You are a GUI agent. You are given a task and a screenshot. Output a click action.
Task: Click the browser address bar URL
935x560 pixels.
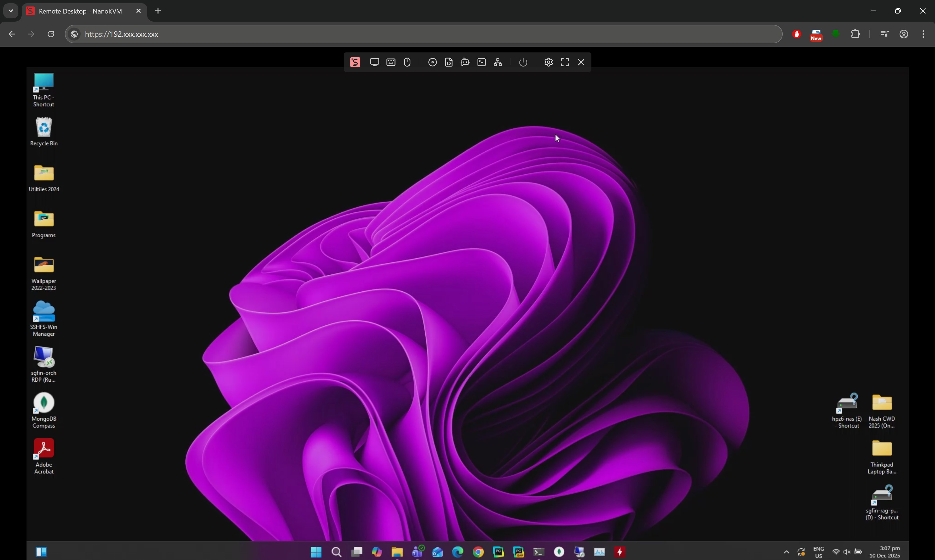click(121, 34)
